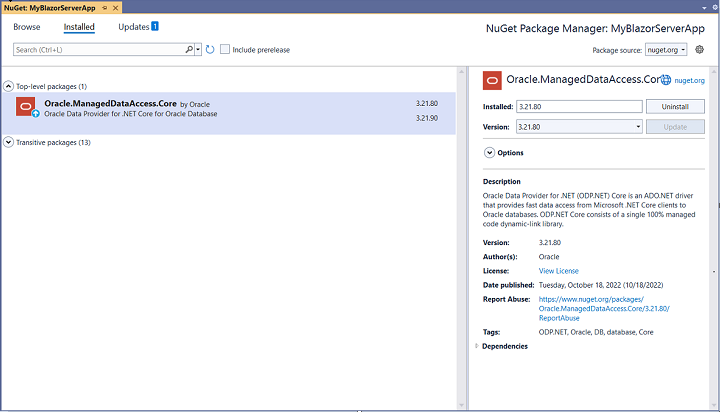This screenshot has width=720, height=412.
Task: Click the Description heading
Action: (x=501, y=181)
